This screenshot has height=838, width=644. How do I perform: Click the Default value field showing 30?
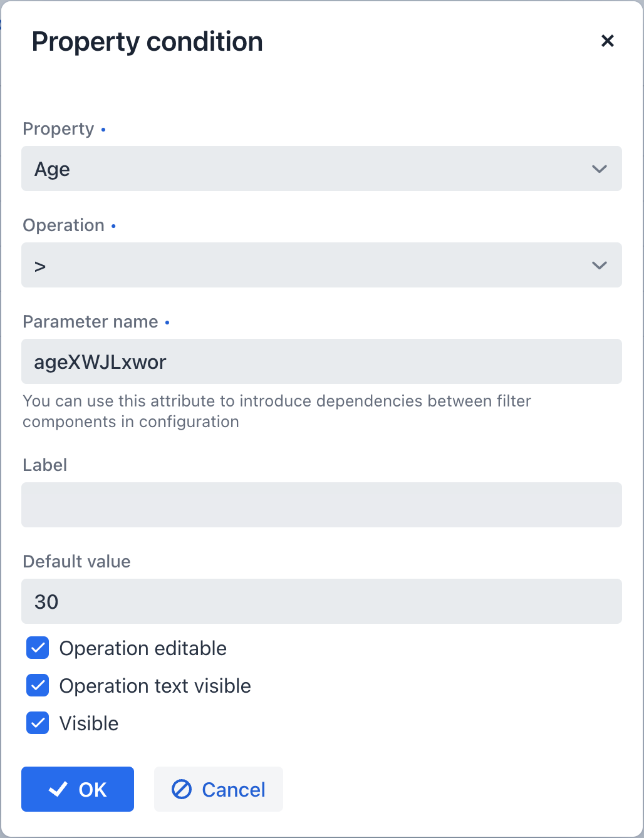[x=321, y=601]
